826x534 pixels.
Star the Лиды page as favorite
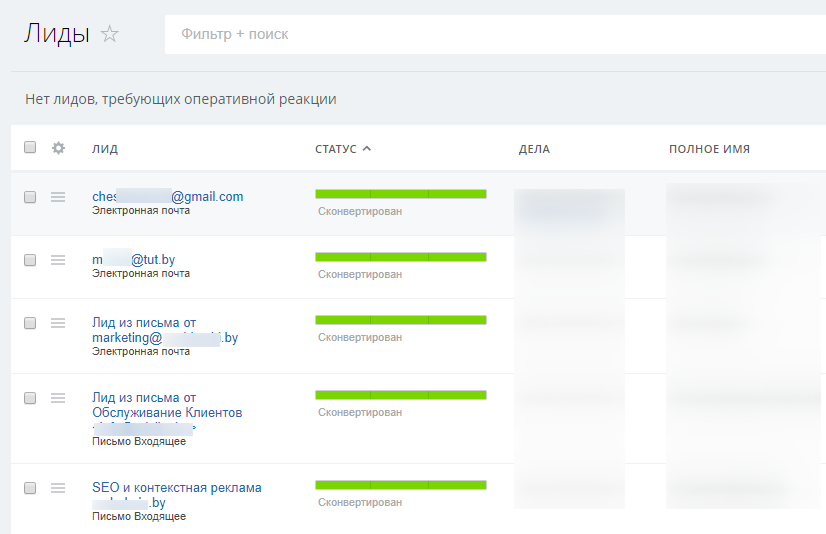point(110,34)
